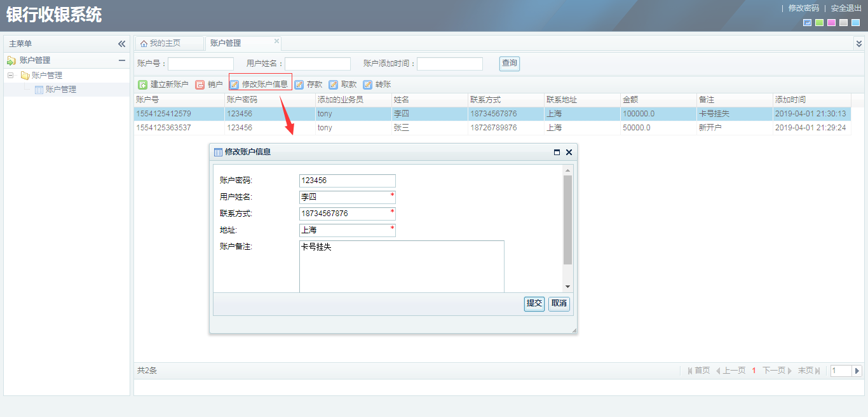
Task: Click the 账户备注 textarea in dialog
Action: point(402,266)
